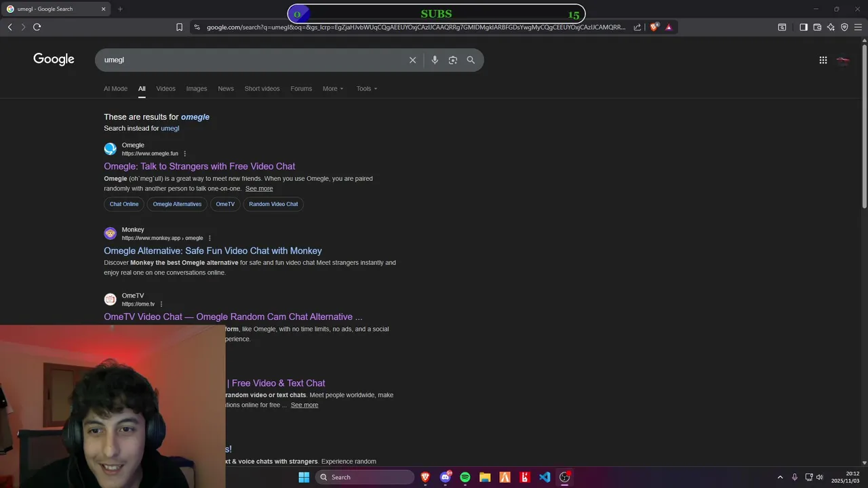Expand See more under Text Chat snippet
This screenshot has width=868, height=488.
(304, 405)
